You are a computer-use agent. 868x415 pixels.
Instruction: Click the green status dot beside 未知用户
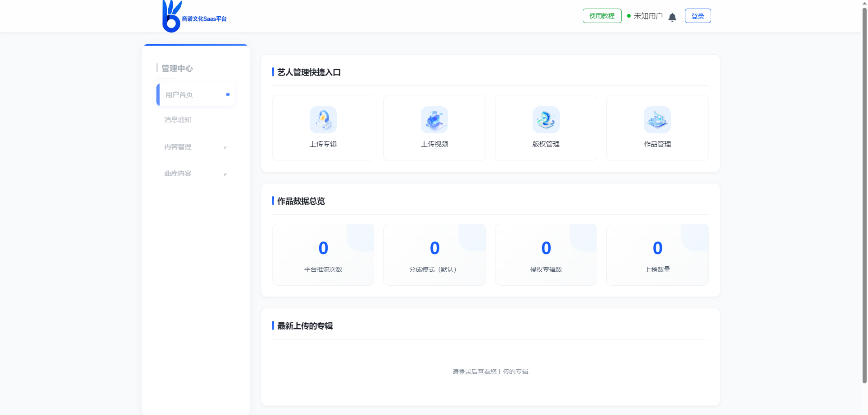coord(628,16)
